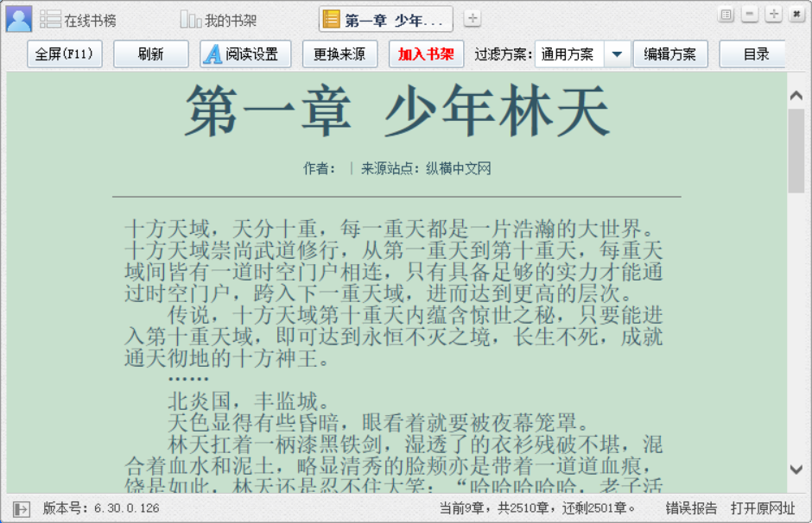Click the version text 版本号: 6.30.0.126
This screenshot has width=812, height=523.
(x=101, y=508)
